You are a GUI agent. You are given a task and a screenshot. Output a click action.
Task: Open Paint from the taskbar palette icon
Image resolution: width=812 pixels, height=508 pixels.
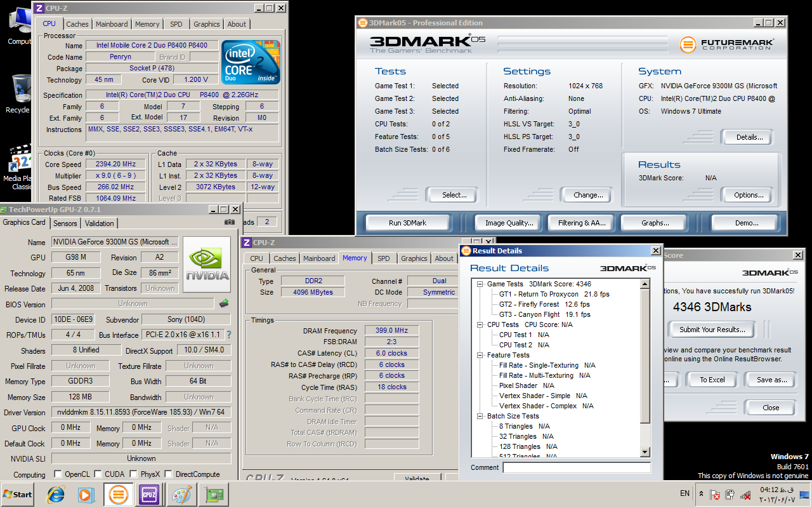pos(181,495)
